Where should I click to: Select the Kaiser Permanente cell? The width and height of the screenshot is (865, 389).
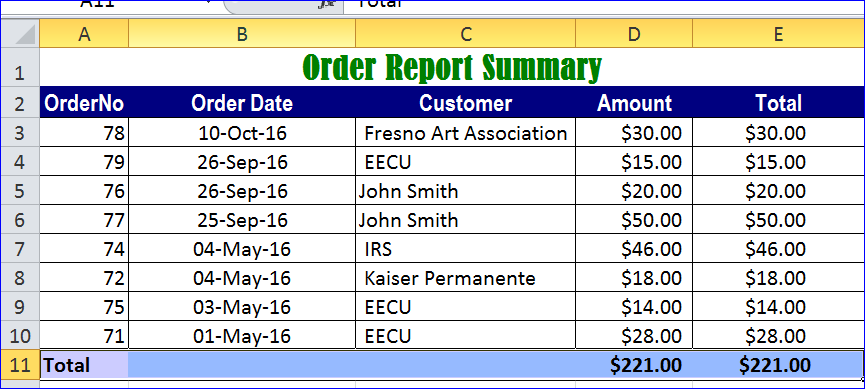pyautogui.click(x=466, y=278)
